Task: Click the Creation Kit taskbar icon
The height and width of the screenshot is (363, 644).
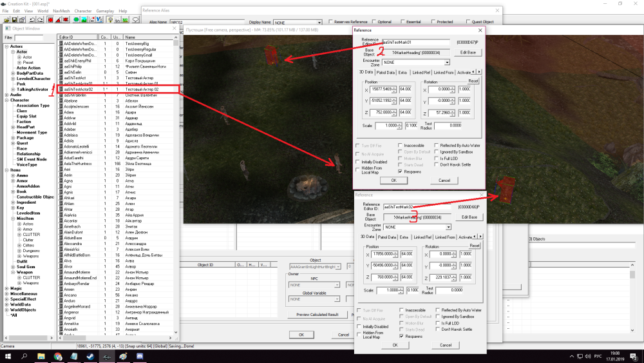Action: tap(107, 357)
